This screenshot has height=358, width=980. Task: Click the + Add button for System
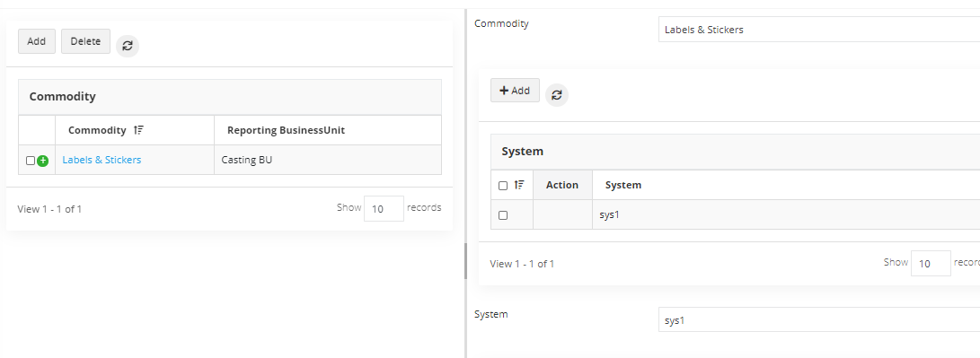(515, 91)
